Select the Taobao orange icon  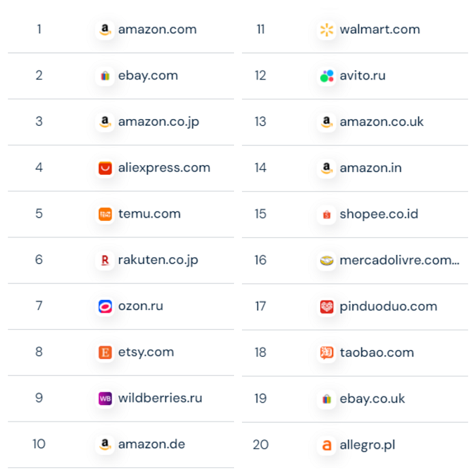coord(326,353)
